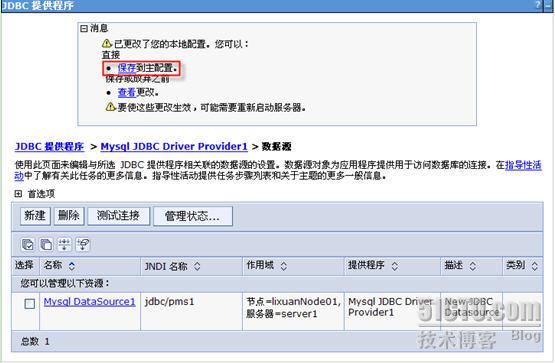Open the 查看 changes link
Image resolution: width=555 pixels, height=363 pixels.
pyautogui.click(x=127, y=92)
